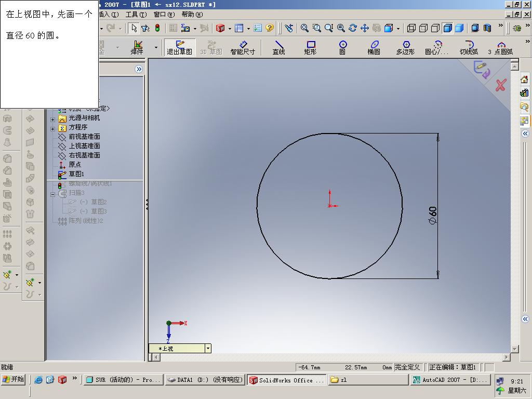Image resolution: width=532 pixels, height=399 pixels.
Task: Click the horizontal scrollbar right arrow
Action: click(x=506, y=357)
